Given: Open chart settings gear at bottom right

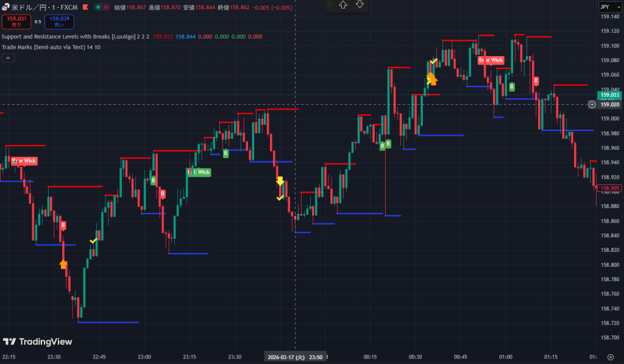Looking at the screenshot, I should click(x=611, y=357).
